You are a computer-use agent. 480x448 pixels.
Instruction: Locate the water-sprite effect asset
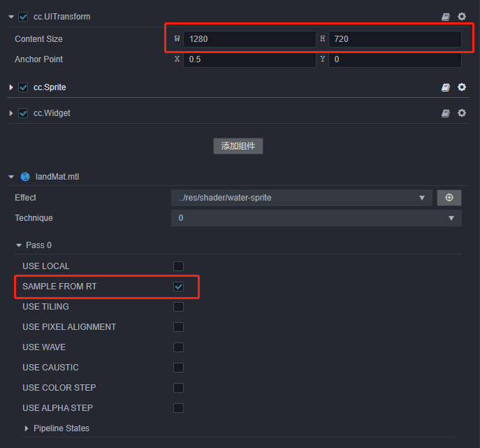449,198
